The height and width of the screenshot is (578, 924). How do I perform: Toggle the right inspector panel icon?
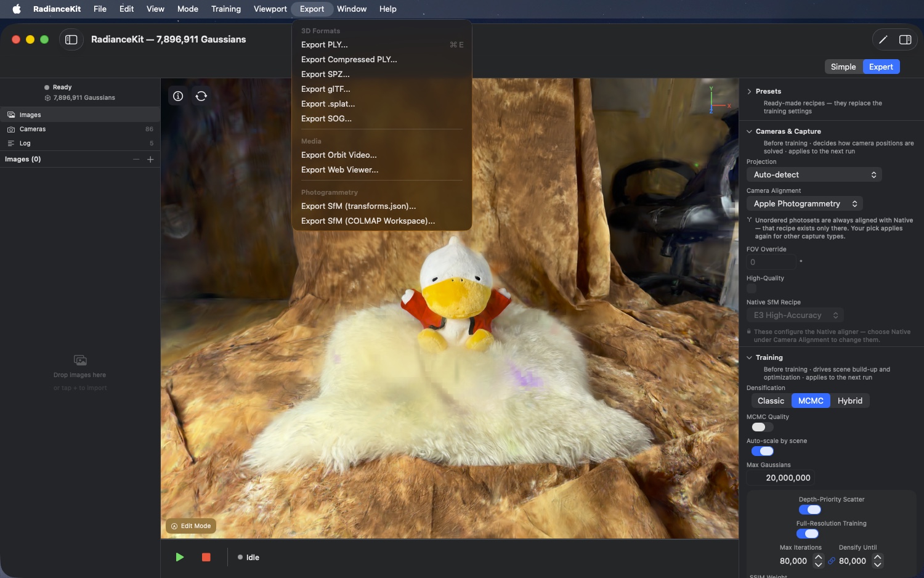click(x=905, y=39)
